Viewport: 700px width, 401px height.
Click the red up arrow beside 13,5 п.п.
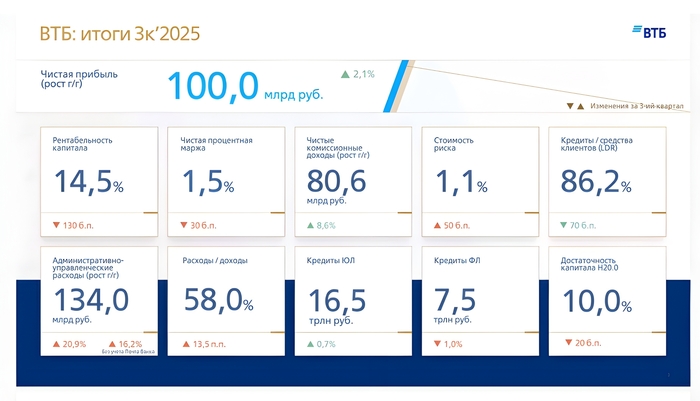(x=185, y=344)
